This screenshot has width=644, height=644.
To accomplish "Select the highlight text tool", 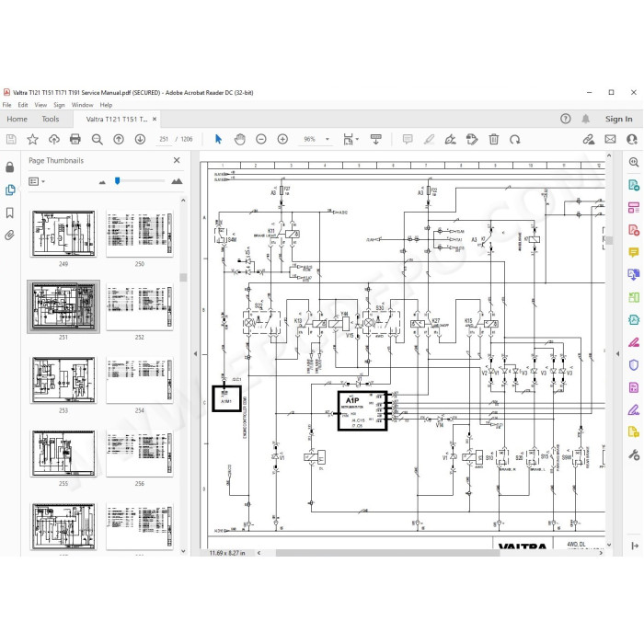I will 430,139.
